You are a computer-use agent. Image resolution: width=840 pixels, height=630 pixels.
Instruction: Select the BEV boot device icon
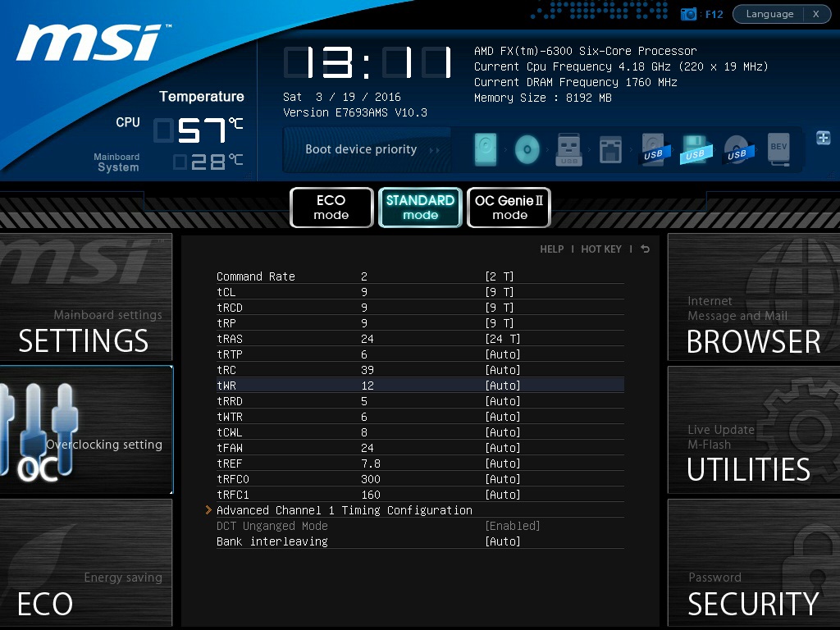click(779, 149)
